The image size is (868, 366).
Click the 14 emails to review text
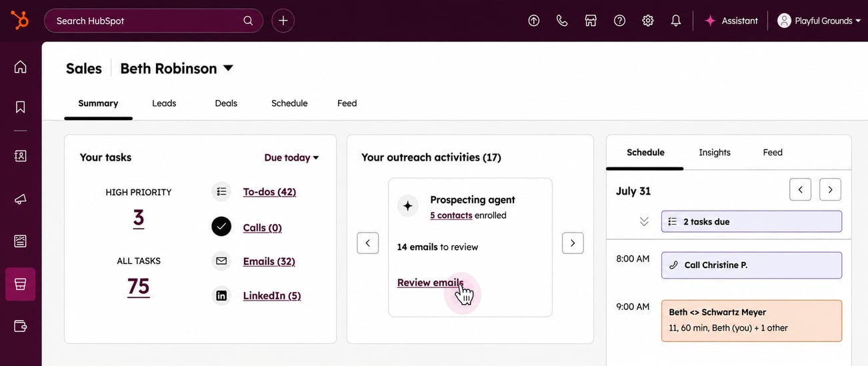(437, 247)
